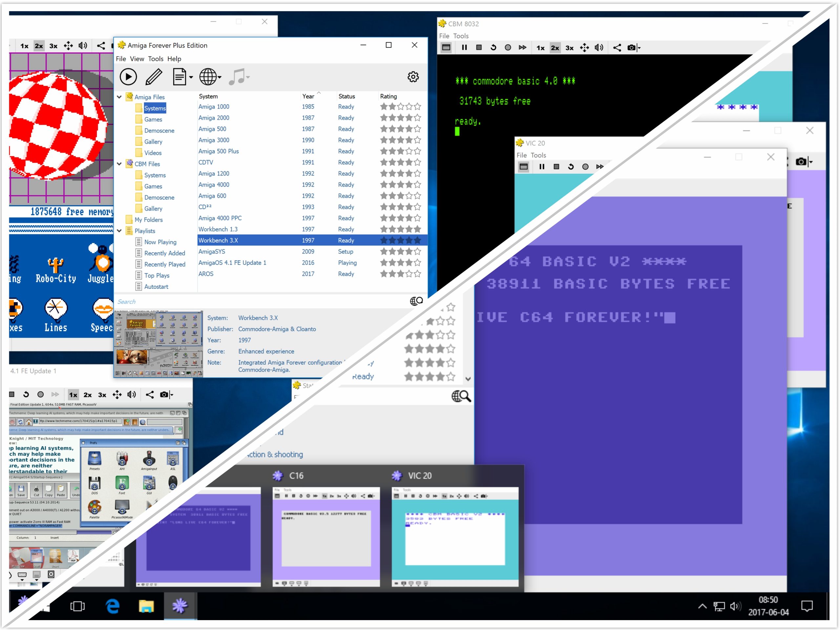Open the settings gear in Amiga Forever
This screenshot has height=630, width=840.
(413, 77)
